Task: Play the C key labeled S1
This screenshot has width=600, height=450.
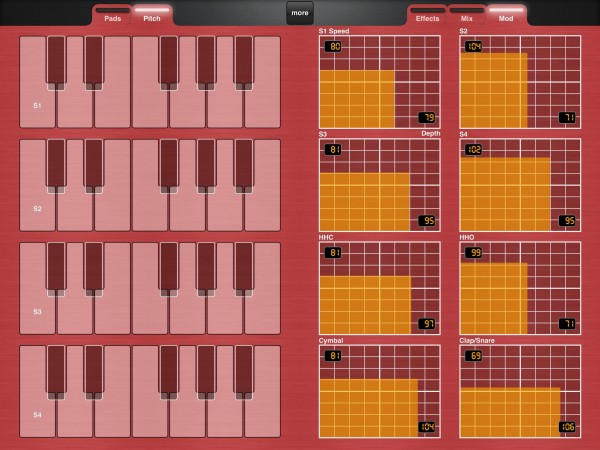Action: tap(37, 106)
